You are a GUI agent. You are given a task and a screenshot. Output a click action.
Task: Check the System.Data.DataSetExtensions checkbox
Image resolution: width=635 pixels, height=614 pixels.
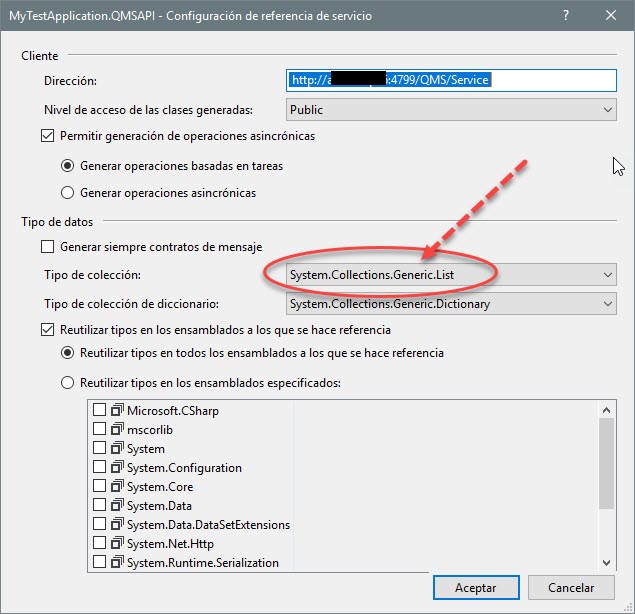point(99,524)
